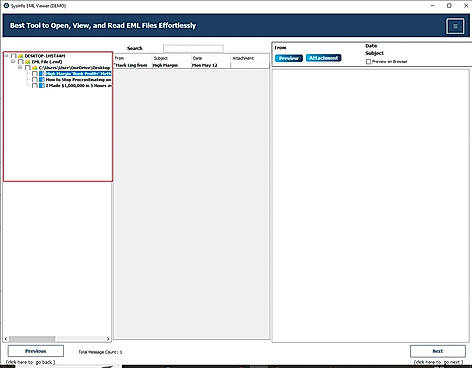The image size is (472, 368).
Task: Click the Next button
Action: point(438,351)
